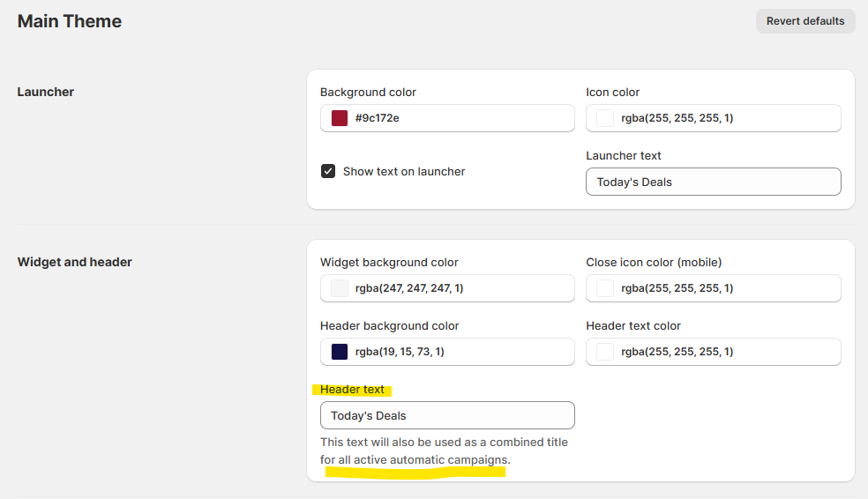Focus the launcher Icon color value field

pos(723,118)
